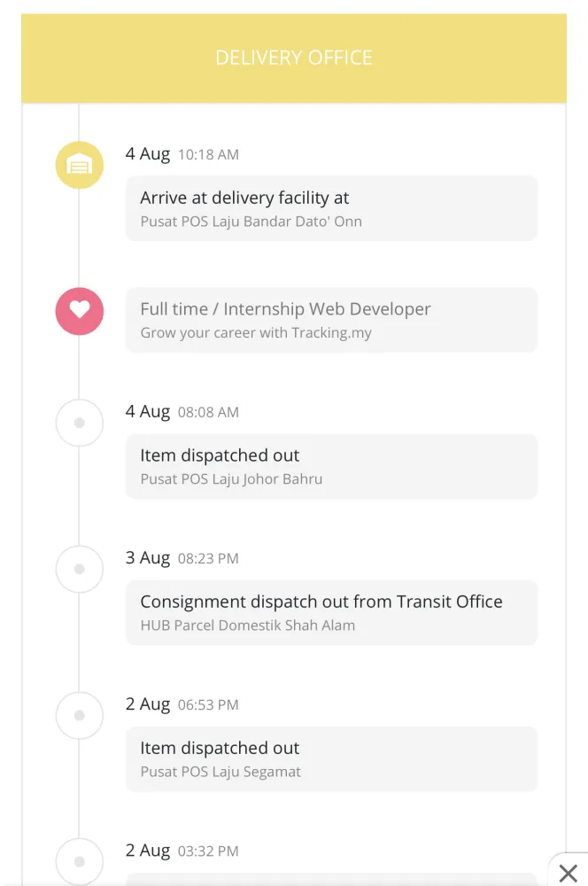Click the Pusat POS Laju Johor Bahru location

tap(231, 479)
